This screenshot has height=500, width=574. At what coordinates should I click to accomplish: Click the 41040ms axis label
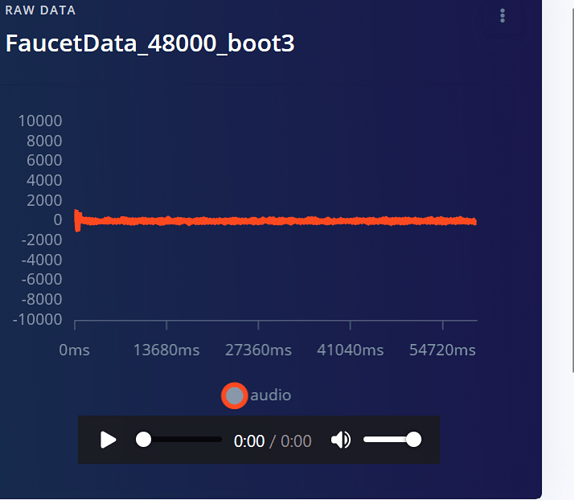tap(350, 350)
